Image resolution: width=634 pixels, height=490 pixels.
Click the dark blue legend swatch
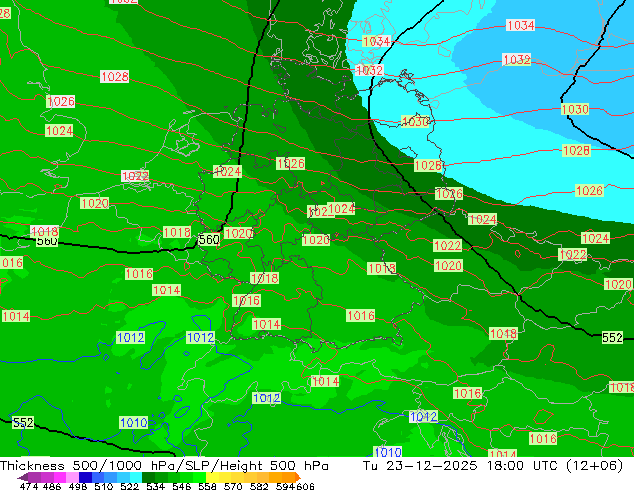tap(85, 477)
